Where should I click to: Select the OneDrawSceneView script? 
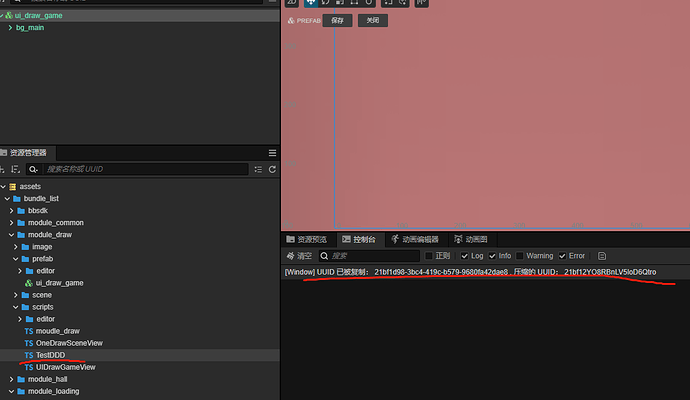coord(139,343)
